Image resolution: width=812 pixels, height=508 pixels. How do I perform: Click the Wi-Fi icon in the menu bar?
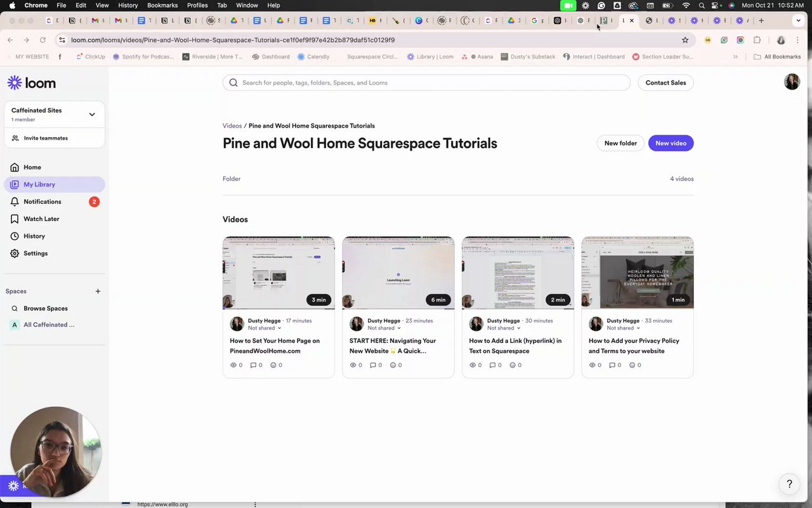686,5
